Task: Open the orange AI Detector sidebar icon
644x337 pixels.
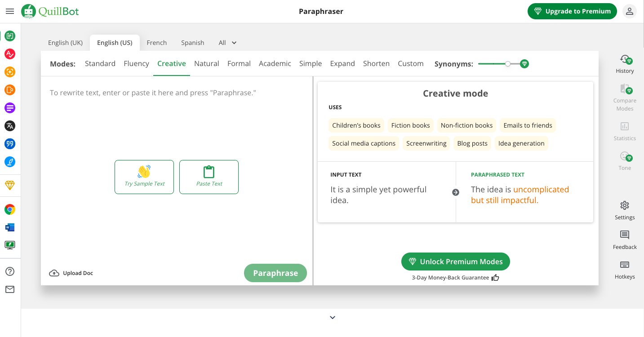Action: tap(10, 90)
